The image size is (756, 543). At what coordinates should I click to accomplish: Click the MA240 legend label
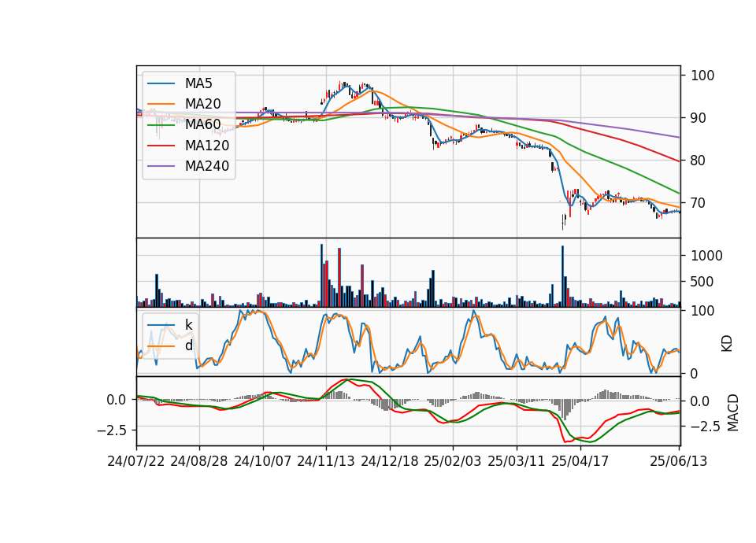coord(207,166)
